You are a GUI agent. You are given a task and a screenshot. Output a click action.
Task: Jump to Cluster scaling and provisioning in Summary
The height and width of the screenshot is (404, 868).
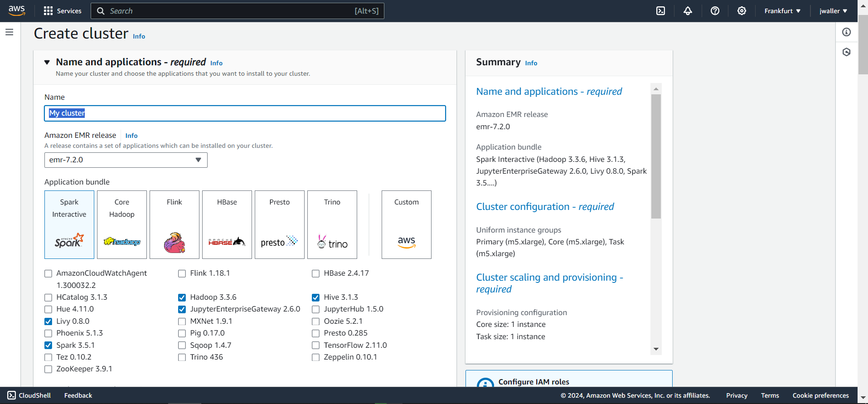click(550, 283)
